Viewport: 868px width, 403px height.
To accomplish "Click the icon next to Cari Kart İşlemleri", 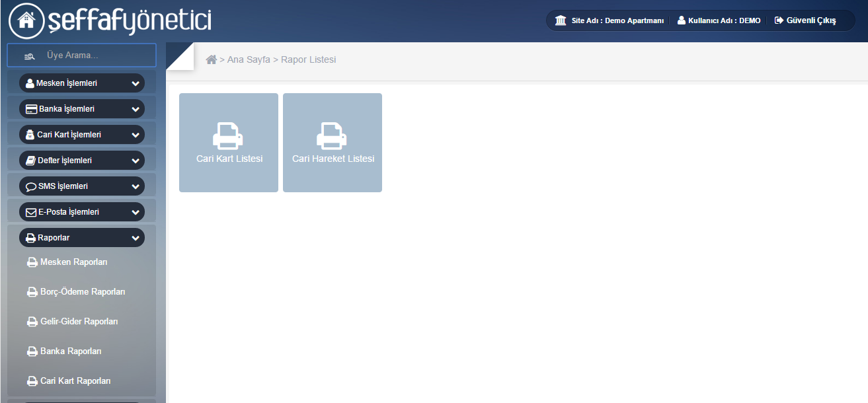I will [x=30, y=135].
